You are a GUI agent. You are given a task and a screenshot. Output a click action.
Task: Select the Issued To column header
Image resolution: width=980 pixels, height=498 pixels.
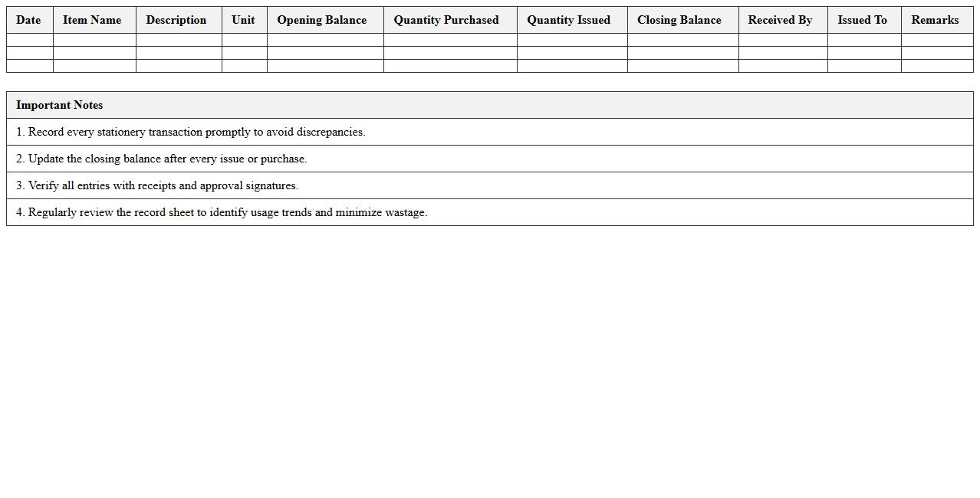[862, 20]
